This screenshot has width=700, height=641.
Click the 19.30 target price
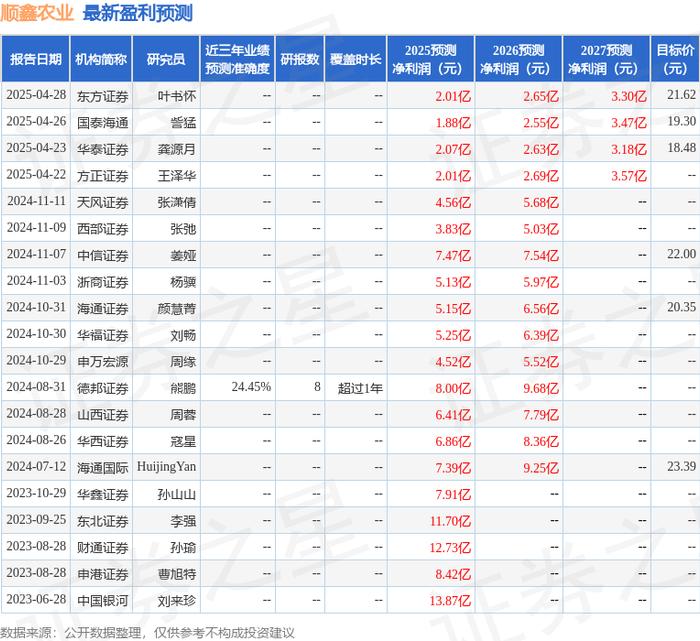coord(682,121)
